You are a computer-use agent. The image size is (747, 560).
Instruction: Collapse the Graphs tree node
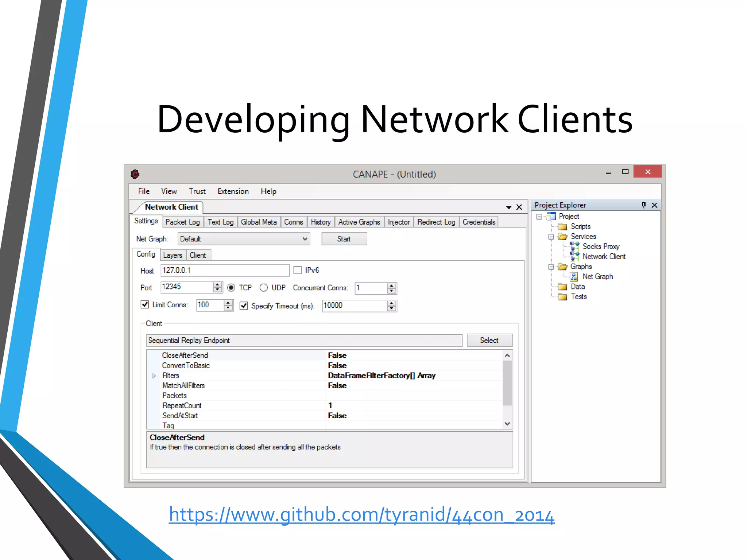(x=551, y=267)
